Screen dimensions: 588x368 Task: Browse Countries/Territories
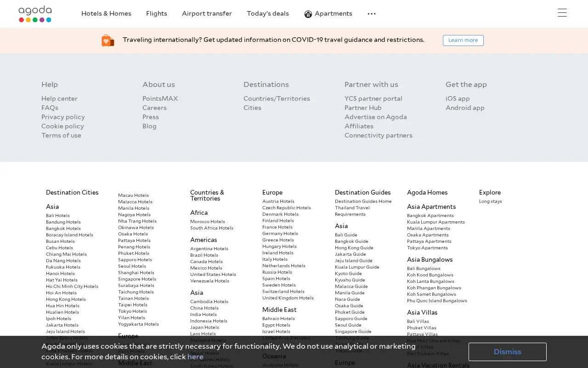[x=277, y=98]
